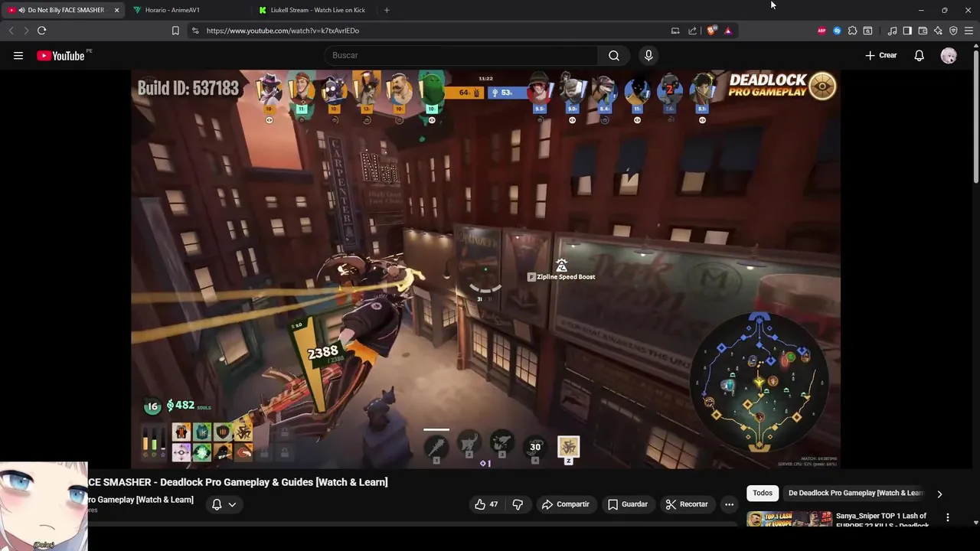This screenshot has width=980, height=551.
Task: Open YouTube notifications bell in header
Action: (919, 55)
